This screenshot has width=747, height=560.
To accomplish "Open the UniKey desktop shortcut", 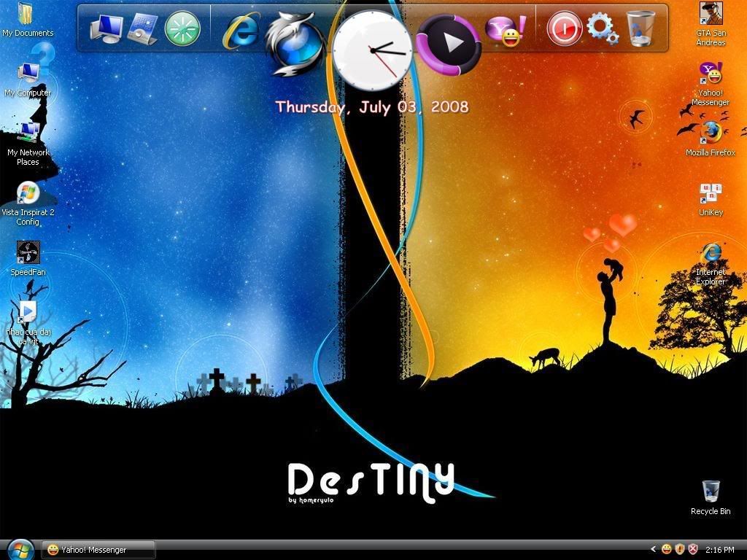I will (711, 200).
